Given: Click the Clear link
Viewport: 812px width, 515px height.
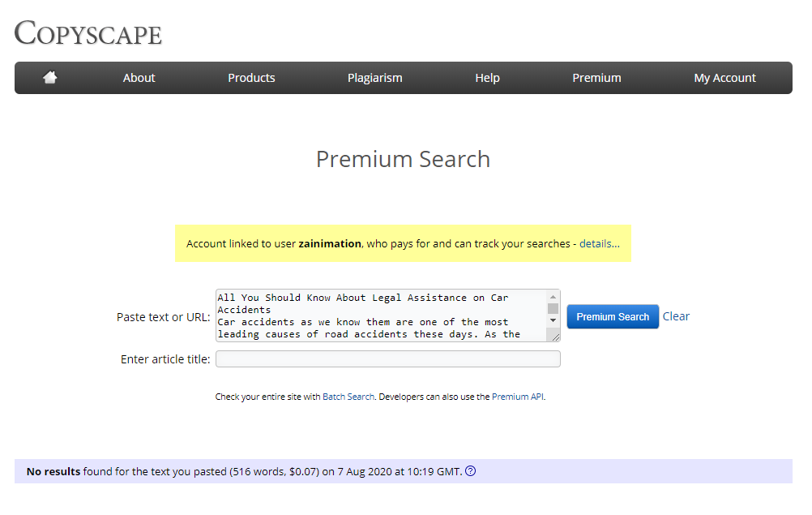Looking at the screenshot, I should [676, 316].
